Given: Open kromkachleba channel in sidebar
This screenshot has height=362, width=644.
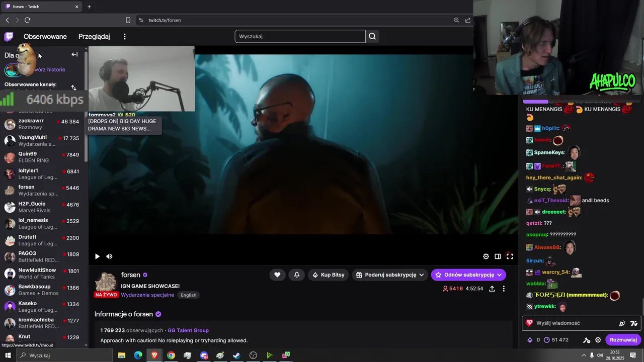Looking at the screenshot, I should coord(42,323).
